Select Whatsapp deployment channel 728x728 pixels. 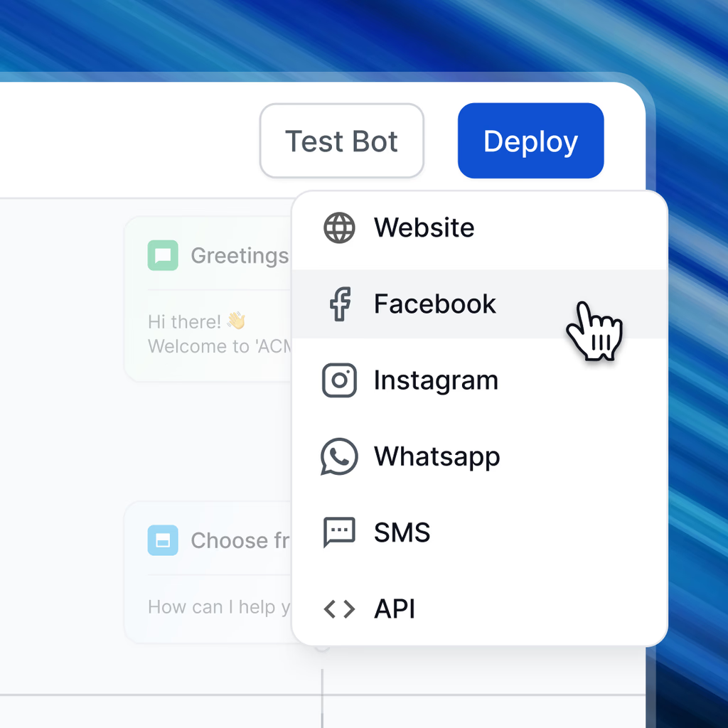480,456
